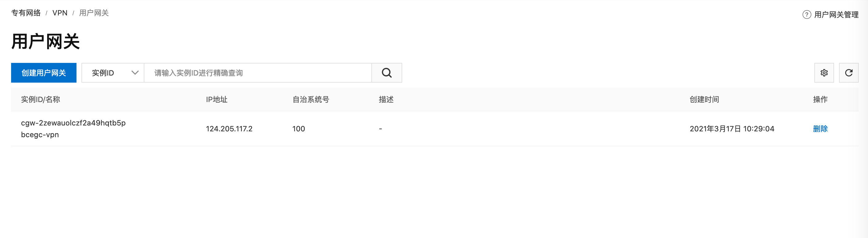Refresh the customer gateway list

point(849,73)
